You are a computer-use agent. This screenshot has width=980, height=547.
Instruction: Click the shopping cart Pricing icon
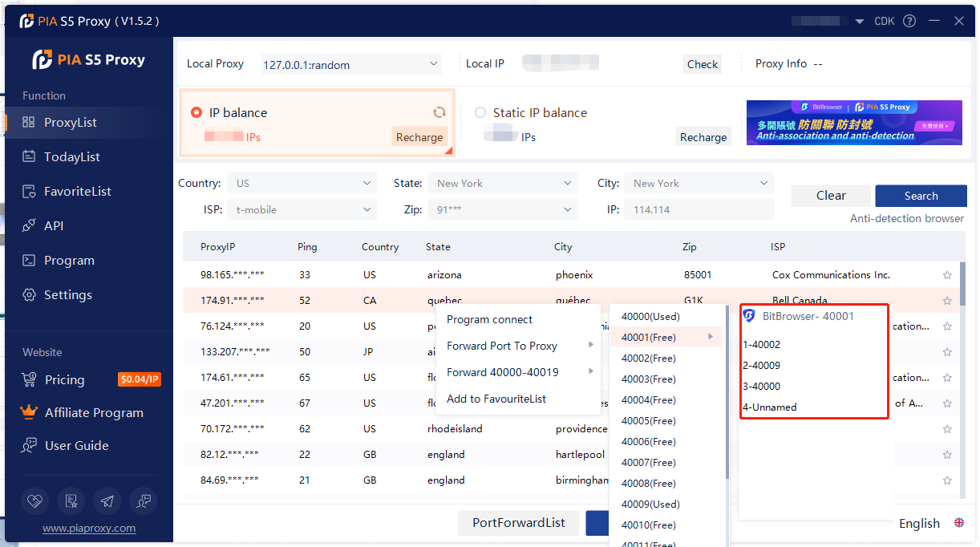coord(30,379)
